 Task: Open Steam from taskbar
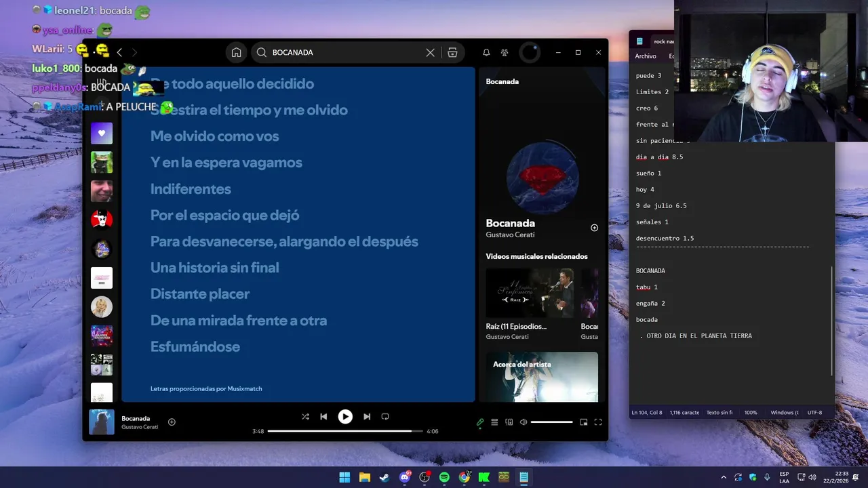pos(384,477)
